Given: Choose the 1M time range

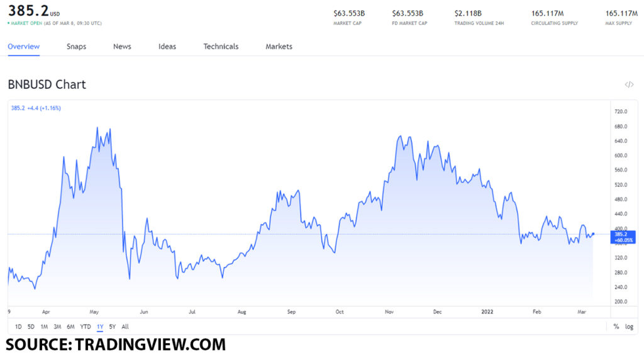Looking at the screenshot, I should [44, 327].
